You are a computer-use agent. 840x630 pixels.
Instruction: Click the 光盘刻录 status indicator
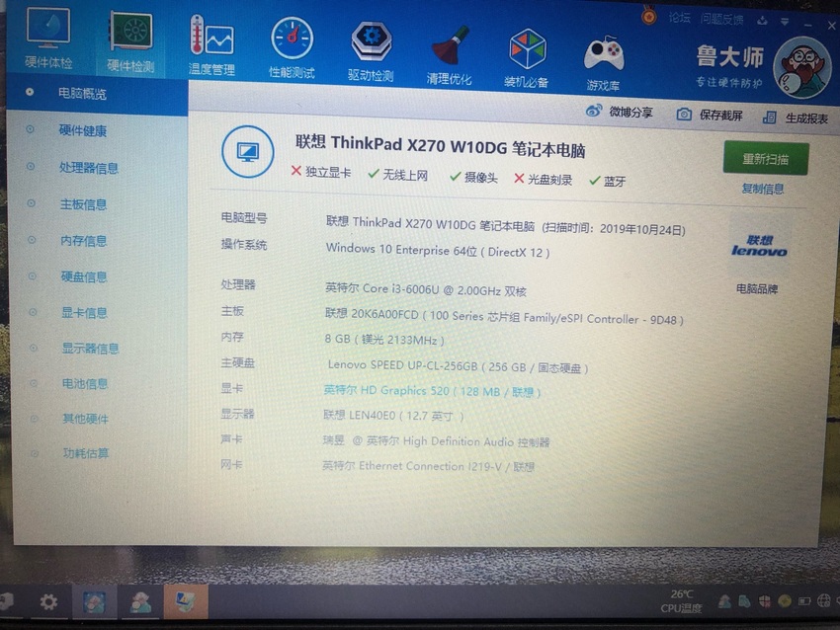pos(544,179)
